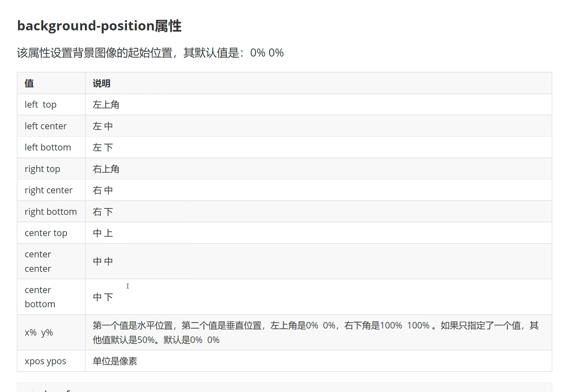Click the background-position属性 heading
The image size is (584, 392).
point(99,26)
